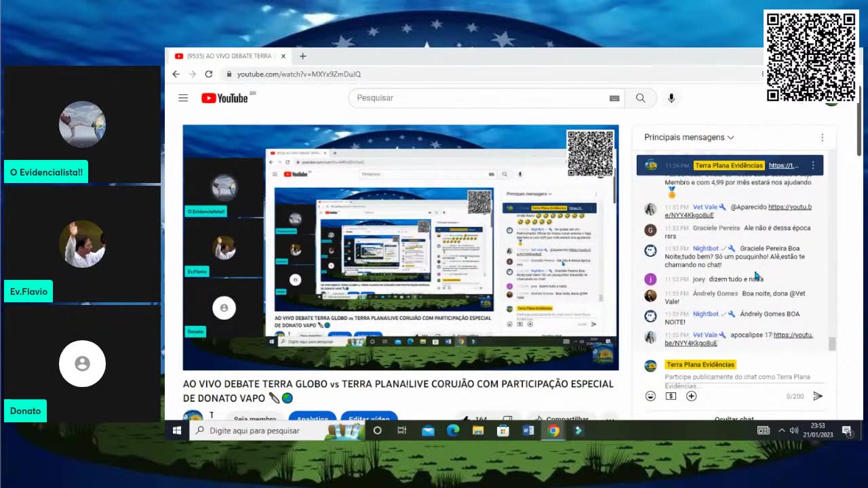
Task: Open the volume control in system tray
Action: click(793, 430)
